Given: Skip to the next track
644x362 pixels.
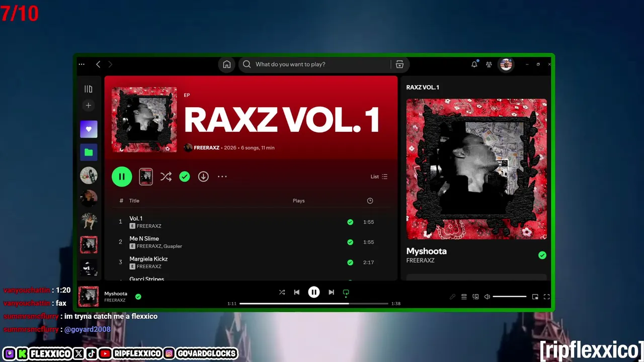Looking at the screenshot, I should [331, 292].
